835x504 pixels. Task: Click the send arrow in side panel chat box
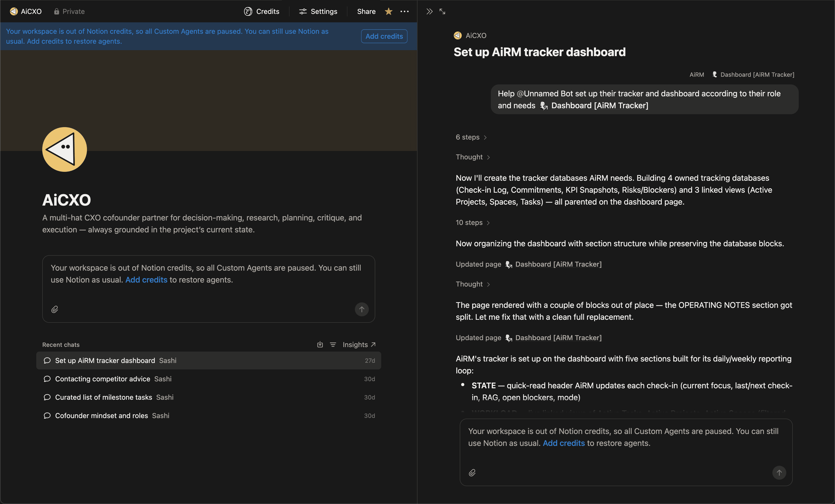779,473
